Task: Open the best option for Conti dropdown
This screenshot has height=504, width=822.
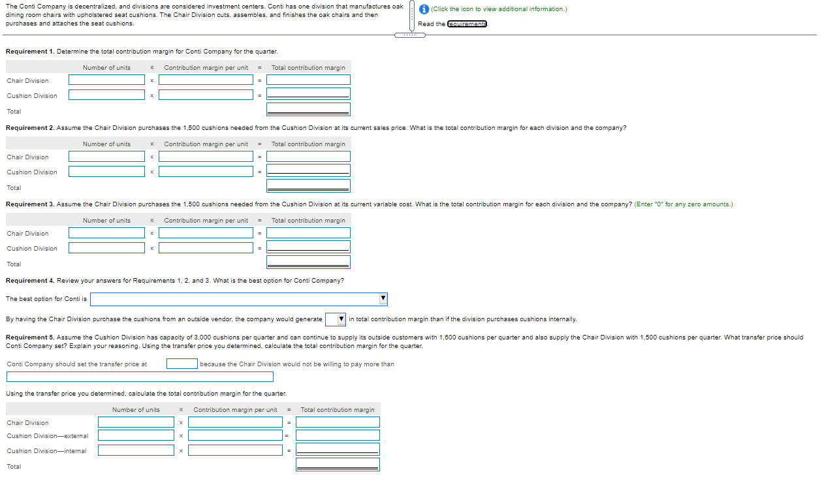Action: point(239,299)
